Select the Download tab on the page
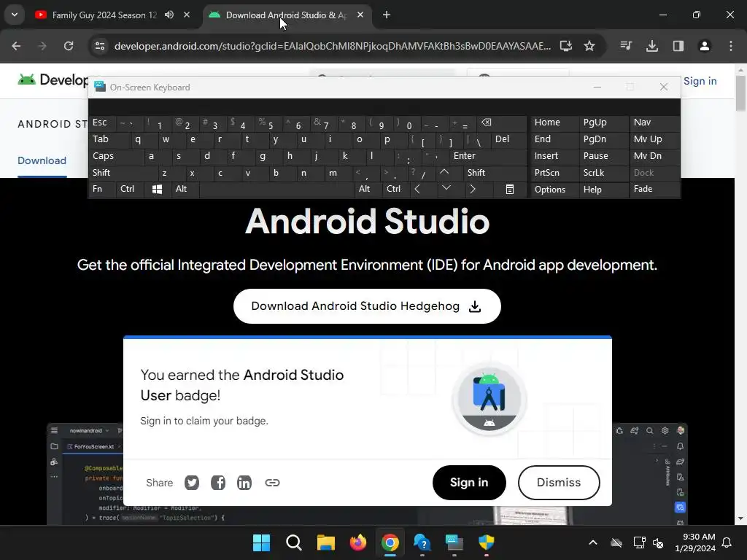Viewport: 747px width, 560px height. coord(42,160)
